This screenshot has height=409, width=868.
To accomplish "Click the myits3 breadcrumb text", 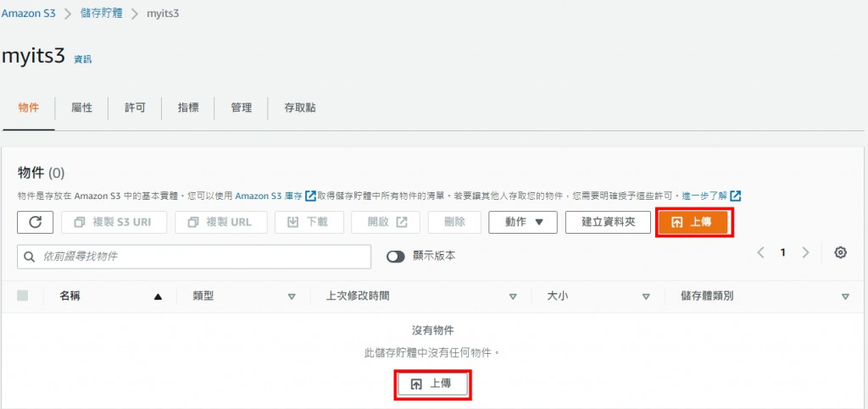I will (163, 14).
